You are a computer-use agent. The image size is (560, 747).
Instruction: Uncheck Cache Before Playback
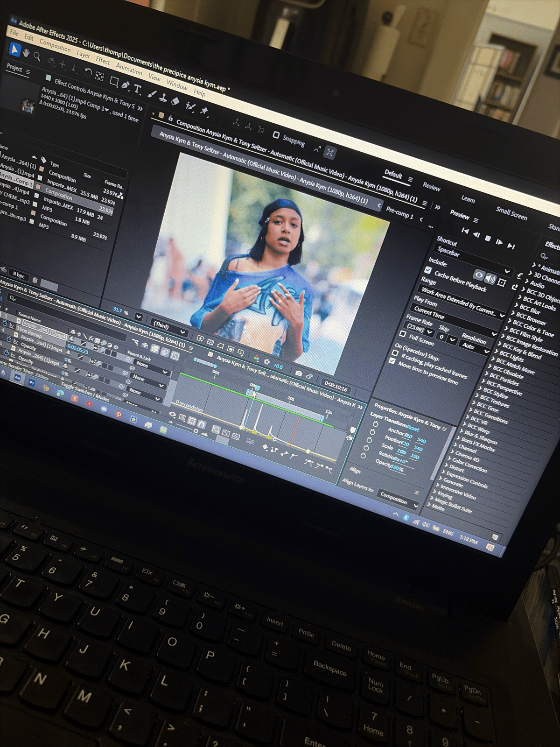point(428,270)
